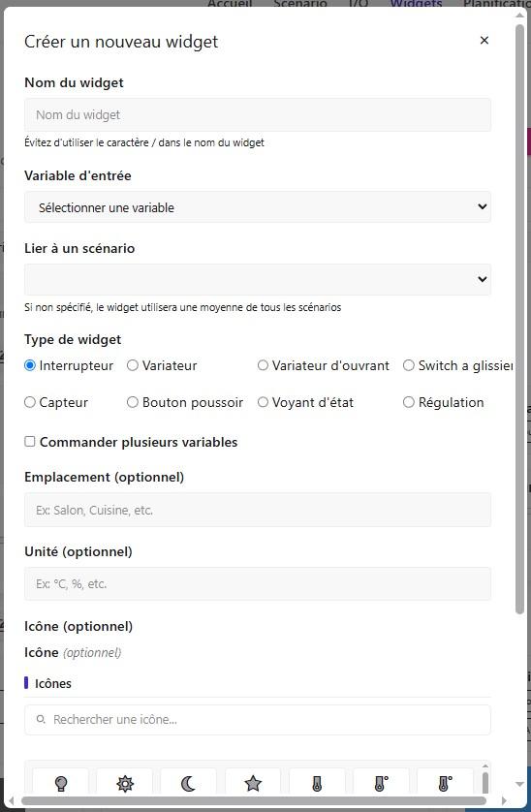Open the Widgets tab behind the dialog
The height and width of the screenshot is (812, 531).
416,4
